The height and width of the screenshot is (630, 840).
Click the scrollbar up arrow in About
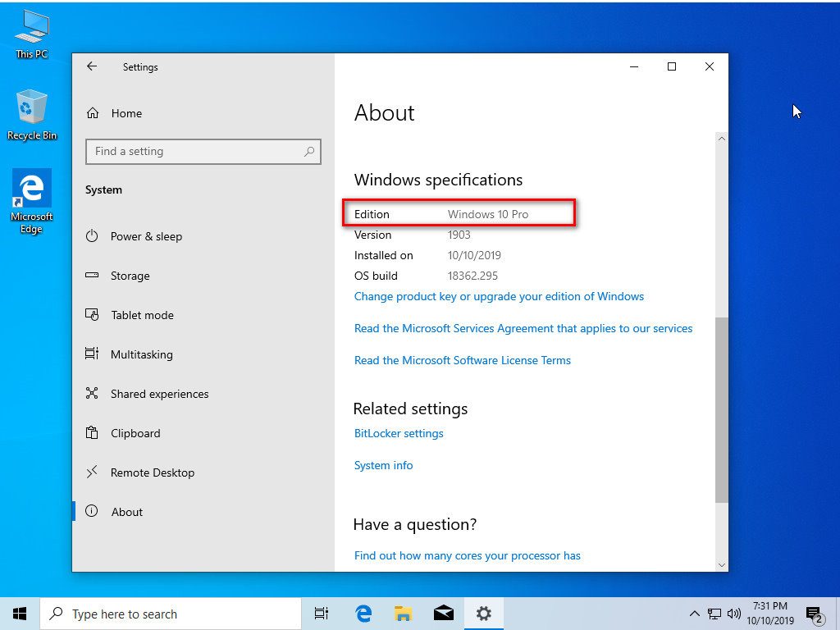pyautogui.click(x=722, y=138)
